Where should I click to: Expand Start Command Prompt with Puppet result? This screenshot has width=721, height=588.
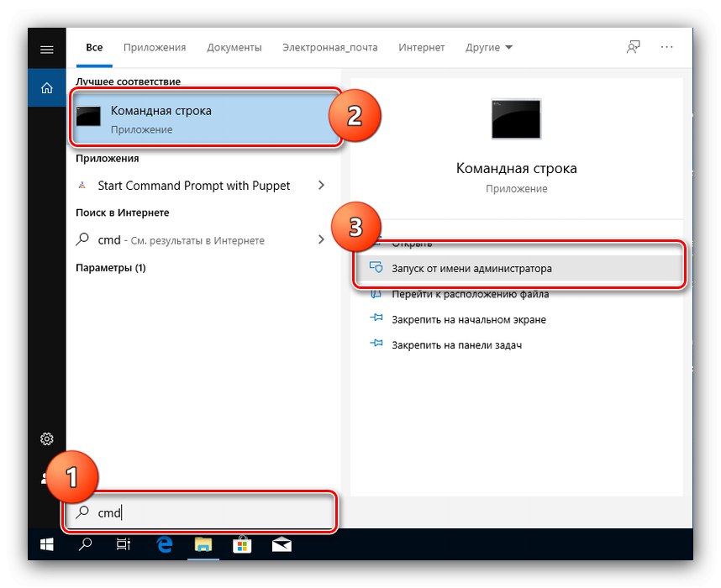pyautogui.click(x=321, y=185)
